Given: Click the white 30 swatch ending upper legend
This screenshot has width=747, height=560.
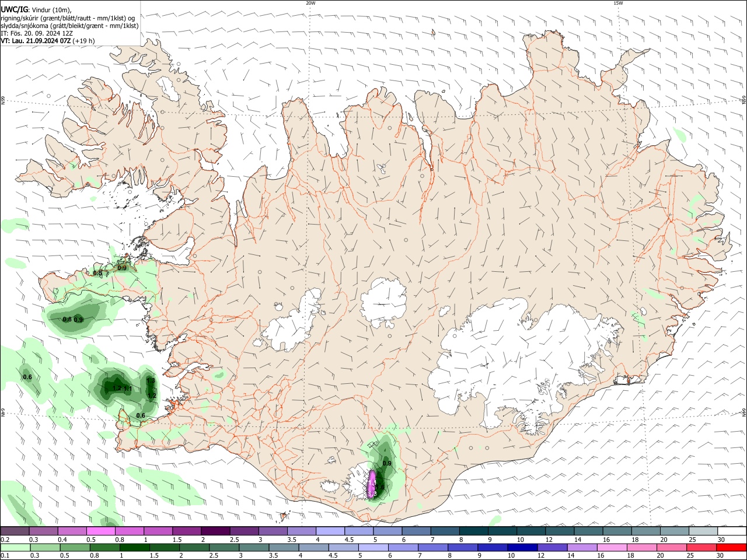Looking at the screenshot, I should (732, 531).
